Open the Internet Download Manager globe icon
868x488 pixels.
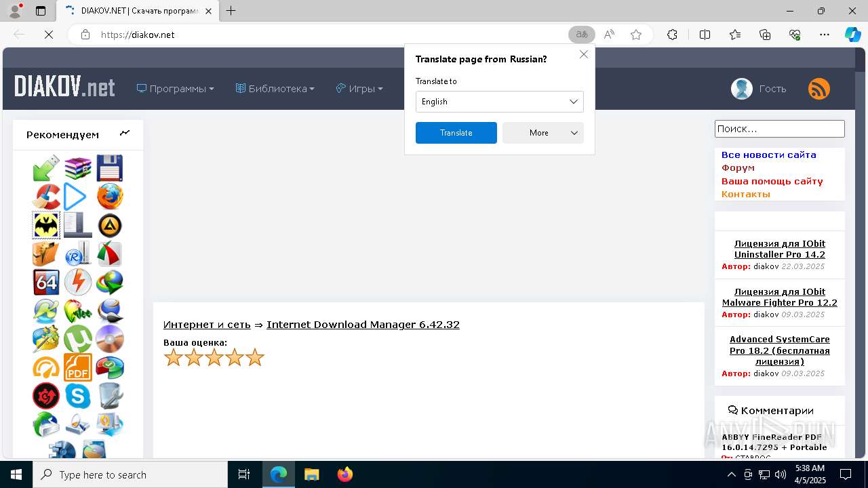[x=110, y=282]
